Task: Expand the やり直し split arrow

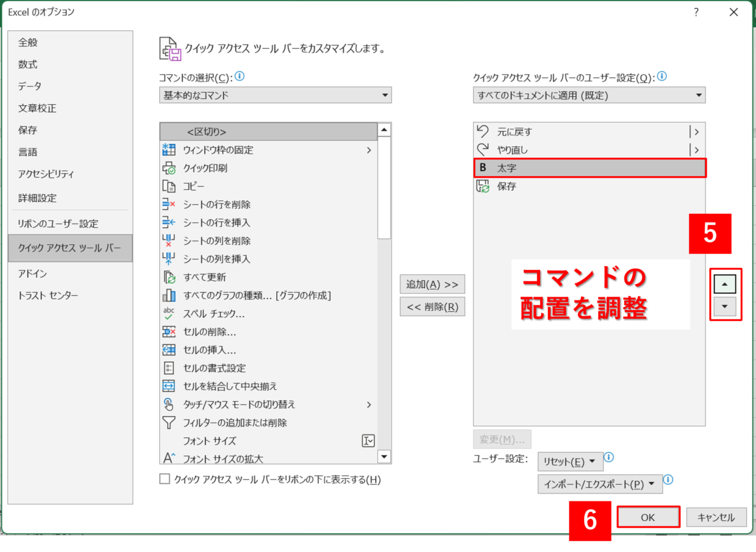Action: (x=696, y=150)
